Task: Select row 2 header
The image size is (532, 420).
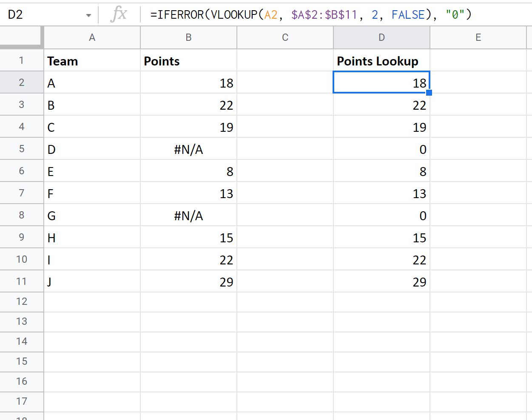Action: point(22,82)
